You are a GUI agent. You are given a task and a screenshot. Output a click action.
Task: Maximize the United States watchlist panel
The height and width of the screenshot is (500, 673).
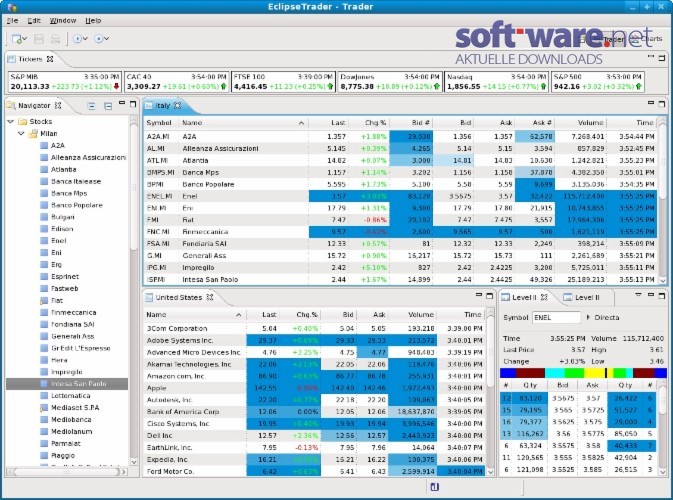(x=489, y=296)
